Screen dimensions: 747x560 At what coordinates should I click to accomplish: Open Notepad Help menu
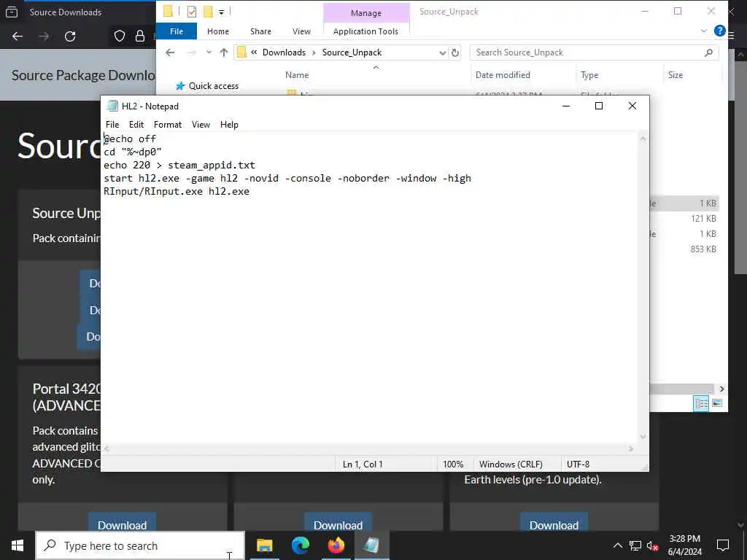(229, 124)
